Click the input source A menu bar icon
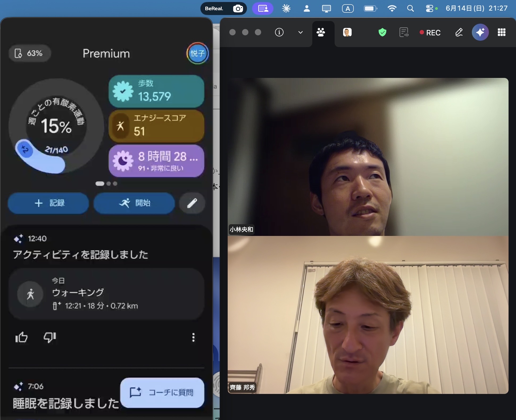Viewport: 516px width, 420px height. (x=348, y=9)
